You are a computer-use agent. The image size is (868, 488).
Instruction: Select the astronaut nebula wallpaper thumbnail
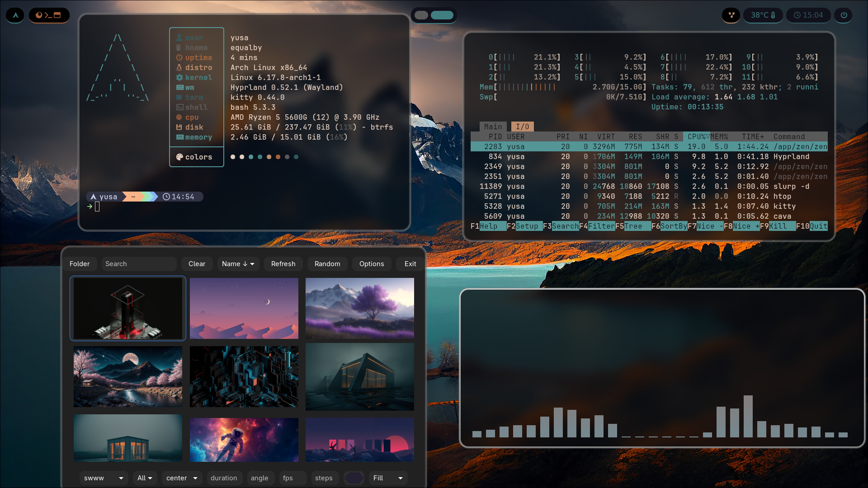[244, 440]
